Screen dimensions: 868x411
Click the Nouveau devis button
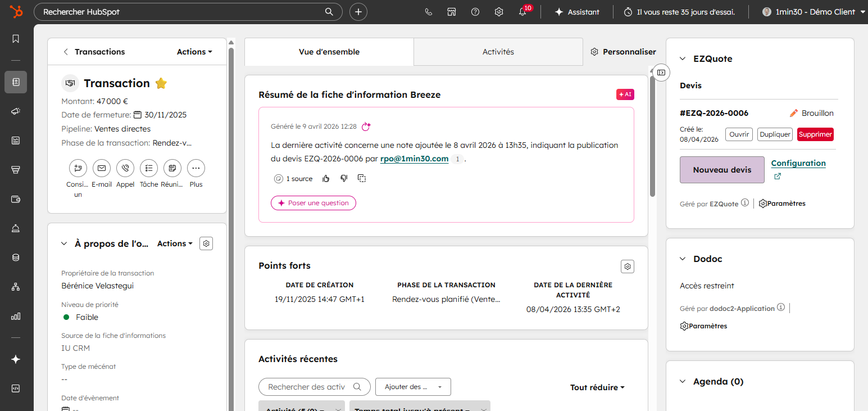point(722,170)
